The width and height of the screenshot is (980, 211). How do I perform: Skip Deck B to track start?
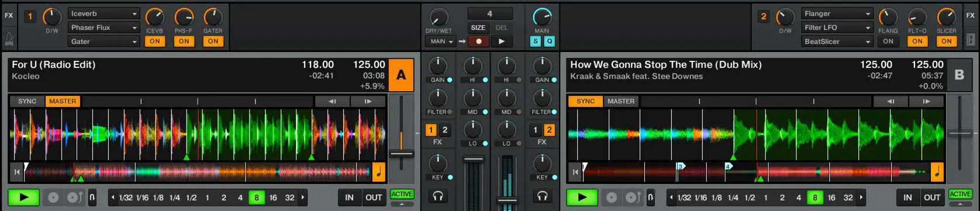(x=575, y=172)
